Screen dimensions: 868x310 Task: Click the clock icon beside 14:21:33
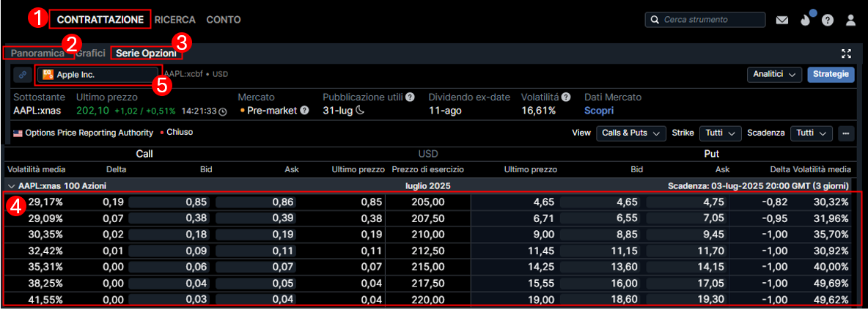click(223, 111)
